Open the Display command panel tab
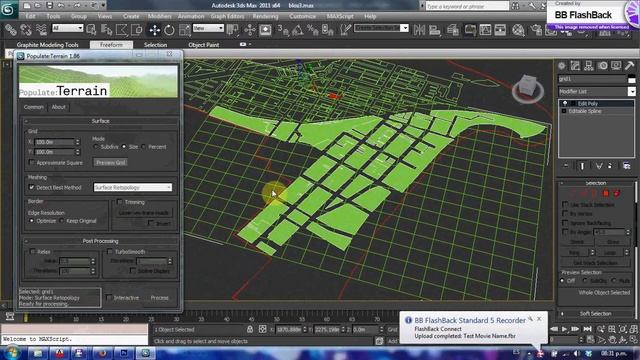Viewport: 640px width, 360px height. (x=616, y=66)
